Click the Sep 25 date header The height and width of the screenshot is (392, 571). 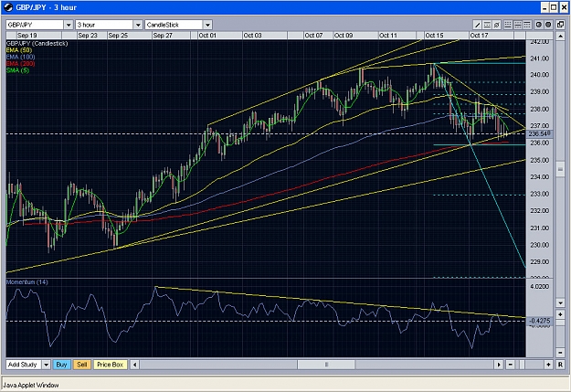click(x=118, y=36)
